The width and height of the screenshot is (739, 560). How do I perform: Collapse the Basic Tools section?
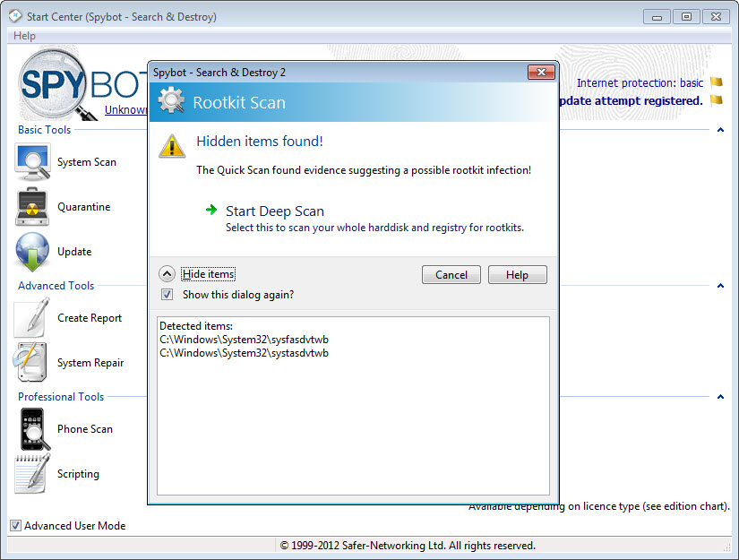720,130
